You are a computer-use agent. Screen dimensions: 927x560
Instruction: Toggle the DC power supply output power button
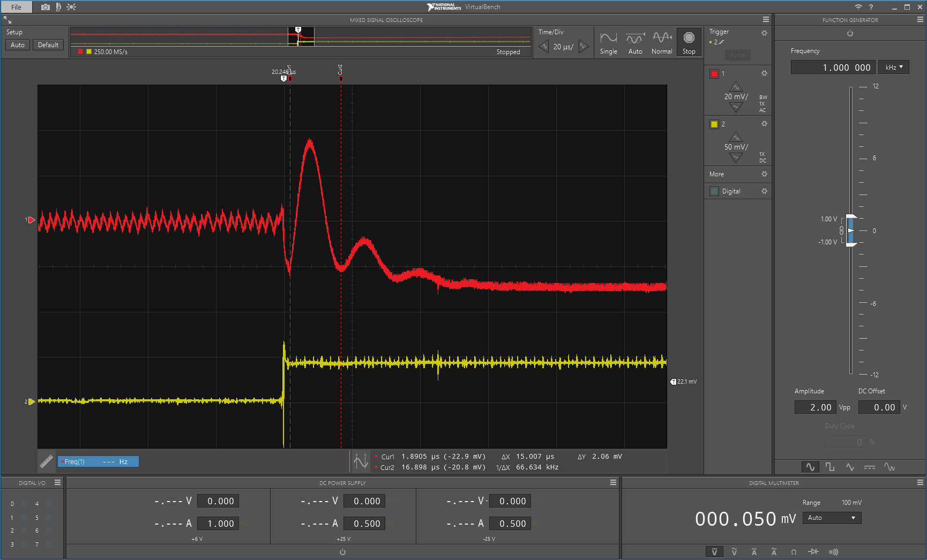point(342,551)
